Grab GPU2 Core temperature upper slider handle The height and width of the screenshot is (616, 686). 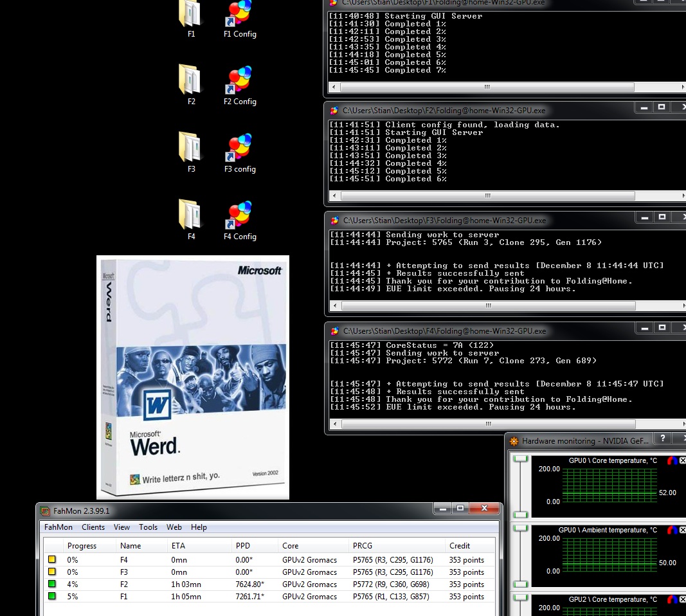click(521, 597)
